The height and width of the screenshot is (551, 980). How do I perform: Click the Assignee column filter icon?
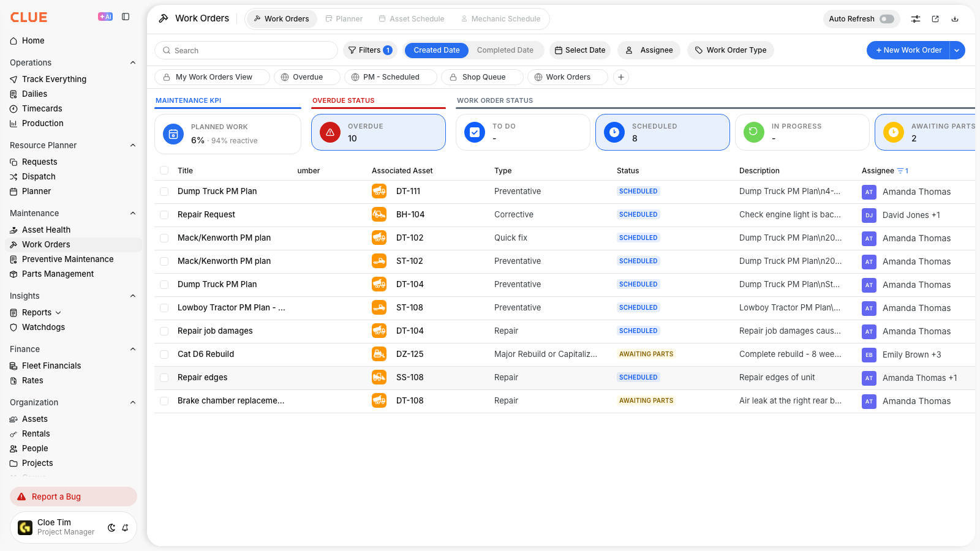900,171
